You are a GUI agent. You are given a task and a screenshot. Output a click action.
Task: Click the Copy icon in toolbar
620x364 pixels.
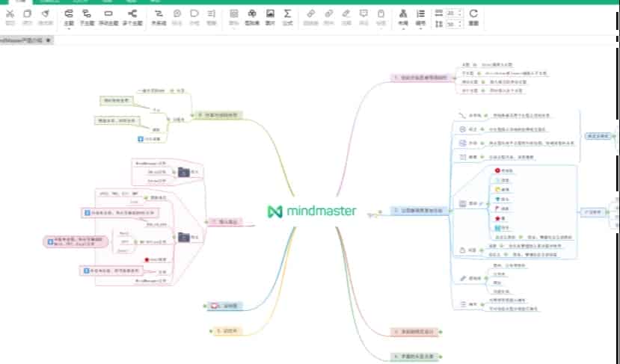(x=27, y=14)
